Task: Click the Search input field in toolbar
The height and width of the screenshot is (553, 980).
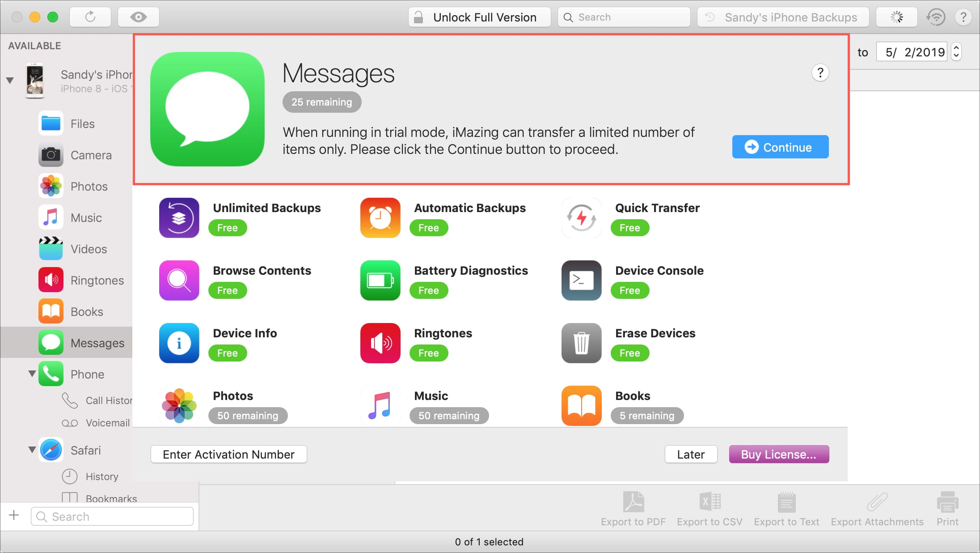Action: (x=625, y=17)
